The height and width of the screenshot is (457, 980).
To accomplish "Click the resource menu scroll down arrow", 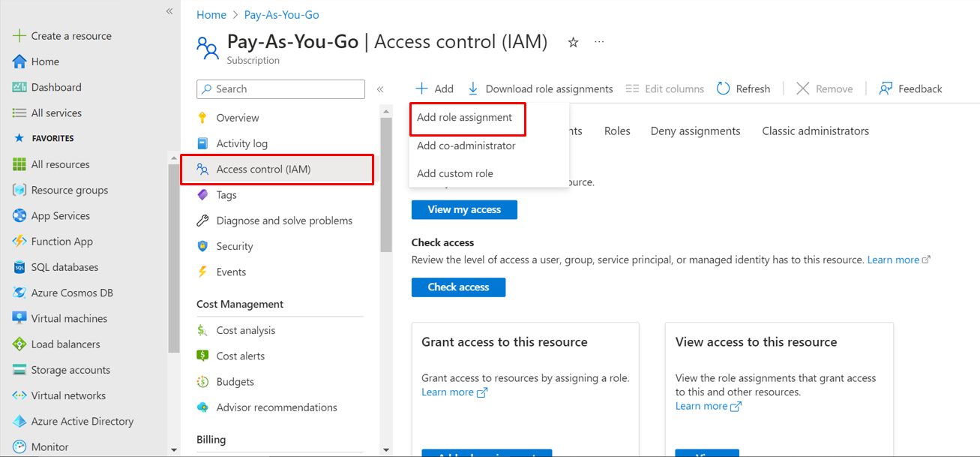I will pyautogui.click(x=386, y=450).
